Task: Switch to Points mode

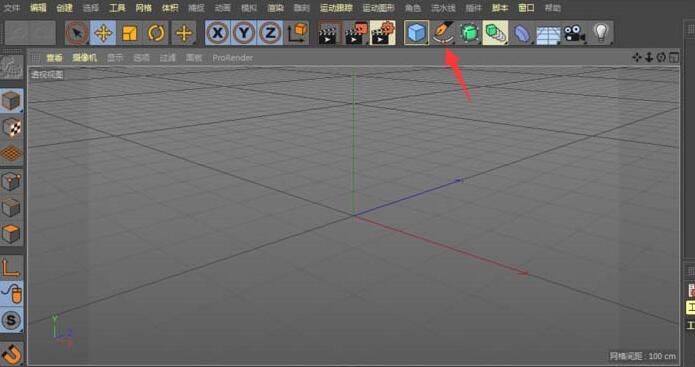Action: tap(12, 181)
